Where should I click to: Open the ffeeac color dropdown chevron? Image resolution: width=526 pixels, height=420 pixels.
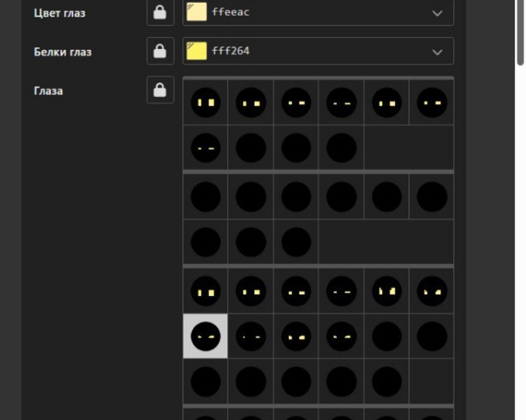(437, 13)
